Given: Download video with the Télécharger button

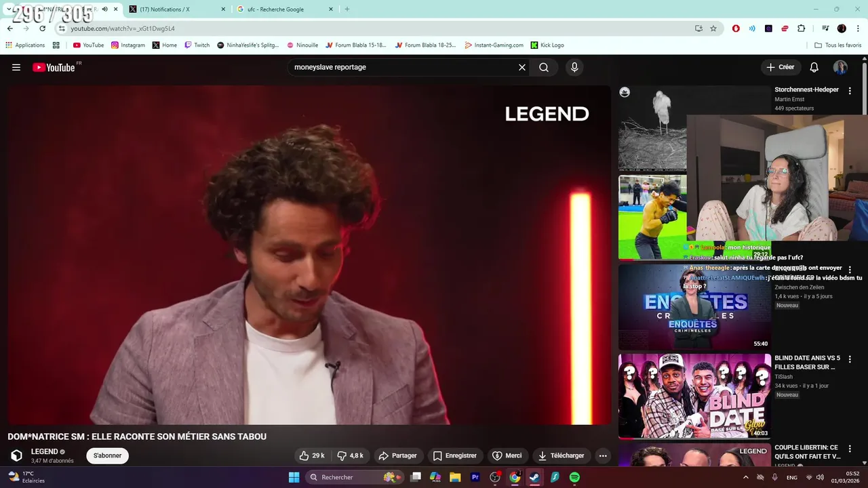Looking at the screenshot, I should coord(561,455).
